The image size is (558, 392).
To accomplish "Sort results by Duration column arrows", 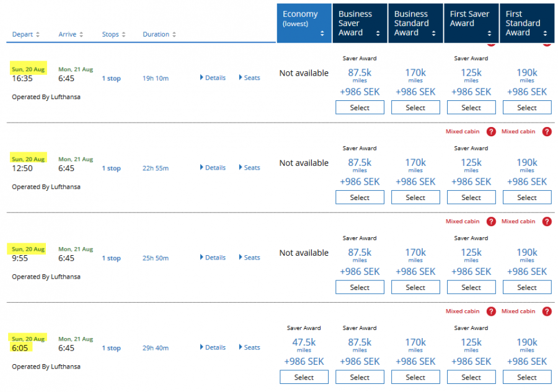I will point(174,35).
